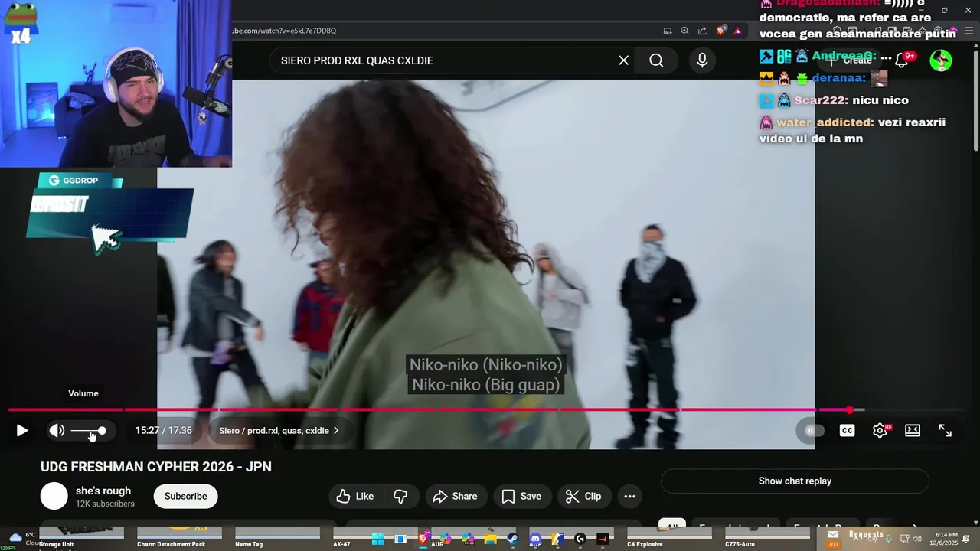Open Brave browser hamburger menu
The image size is (980, 551).
pos(969,31)
